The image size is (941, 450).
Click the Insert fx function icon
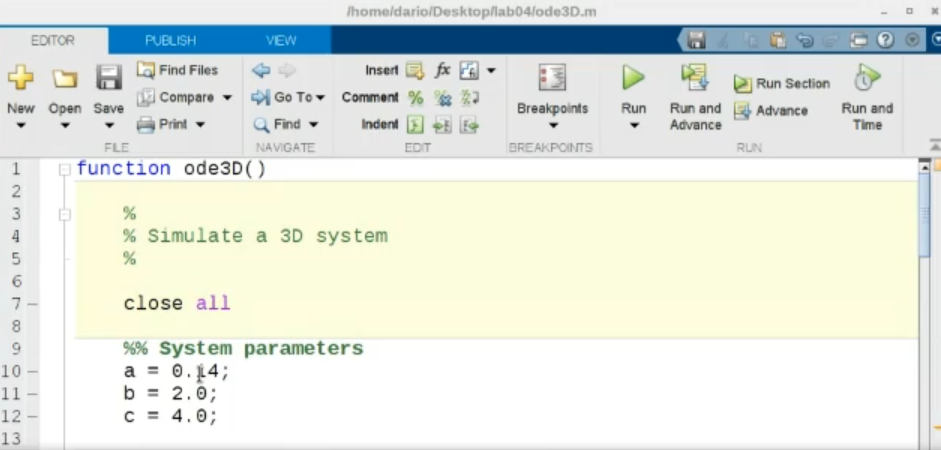point(442,71)
